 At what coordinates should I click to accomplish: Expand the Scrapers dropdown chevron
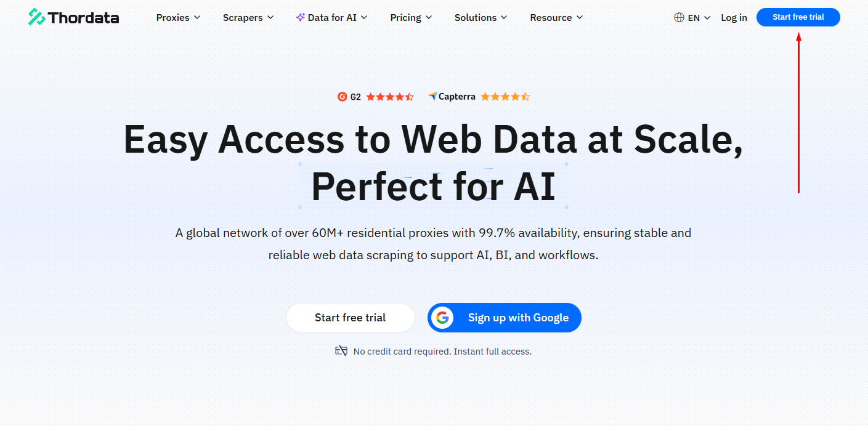[x=270, y=17]
